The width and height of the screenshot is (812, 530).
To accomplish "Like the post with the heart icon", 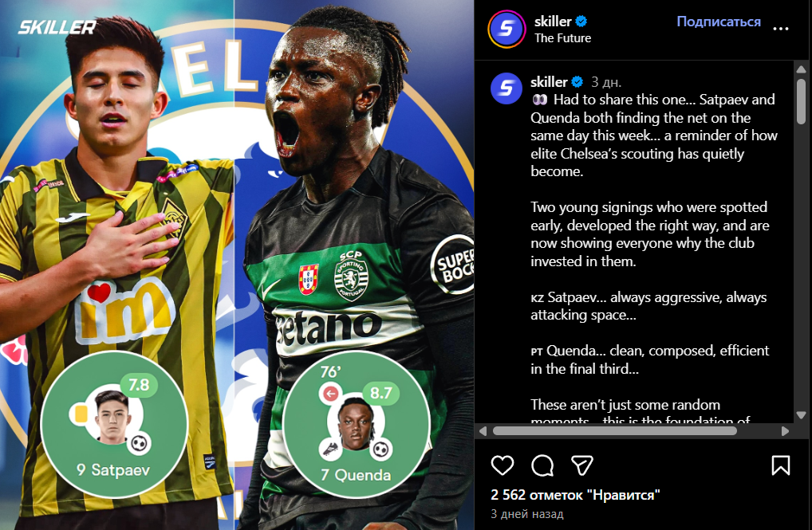I will tap(503, 465).
